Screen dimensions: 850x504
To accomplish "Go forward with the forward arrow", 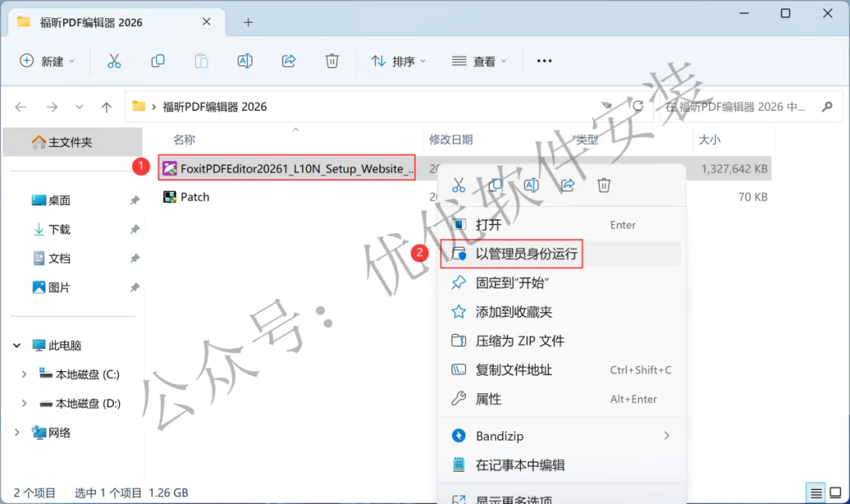I will tap(52, 107).
